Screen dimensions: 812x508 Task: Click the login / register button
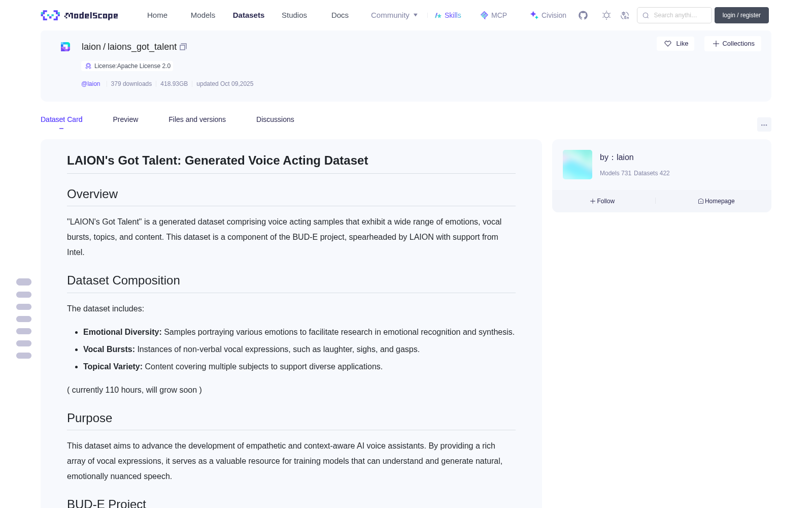coord(741,15)
